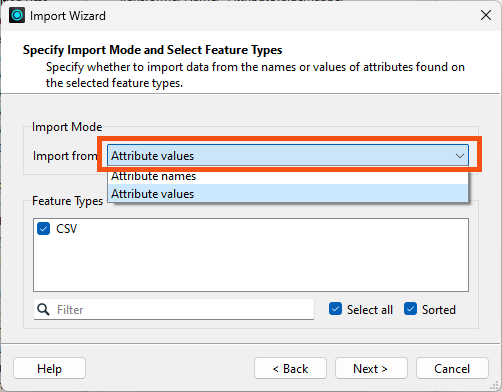
Task: Click the dialog resize grip corner
Action: pos(494,385)
